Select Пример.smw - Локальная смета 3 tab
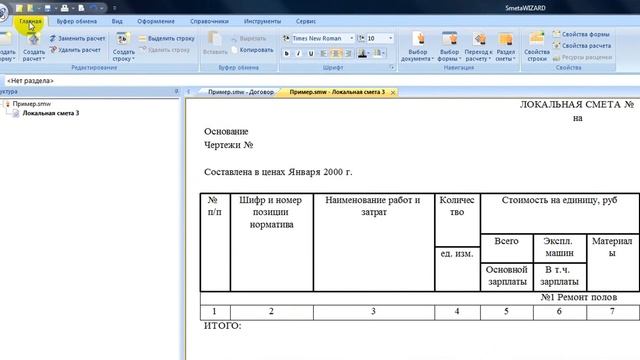 click(337, 92)
